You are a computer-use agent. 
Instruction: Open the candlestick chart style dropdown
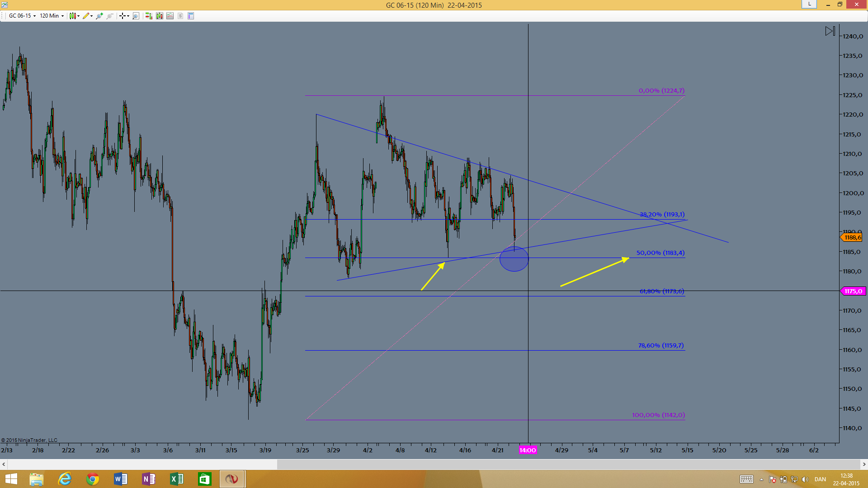(74, 16)
